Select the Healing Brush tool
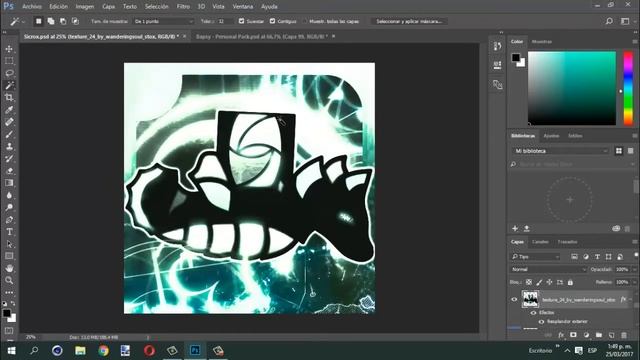The width and height of the screenshot is (640, 360). (x=9, y=122)
